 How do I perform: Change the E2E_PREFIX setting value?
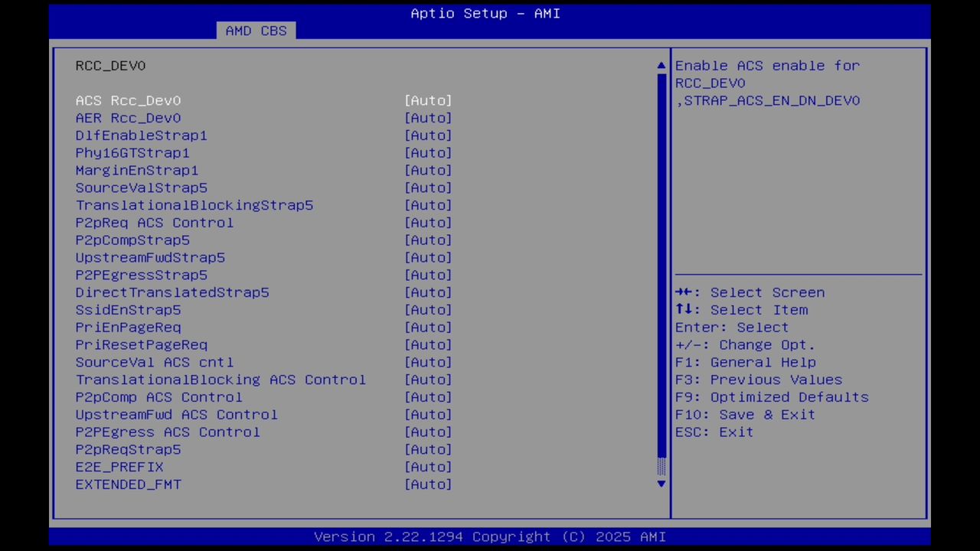coord(428,467)
